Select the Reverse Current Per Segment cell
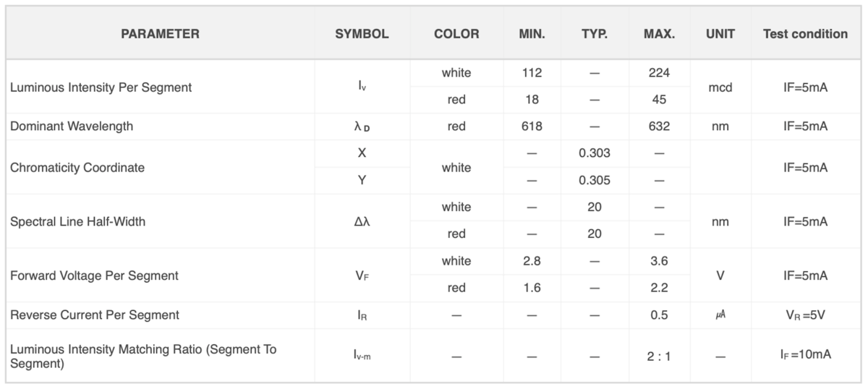 [160, 315]
